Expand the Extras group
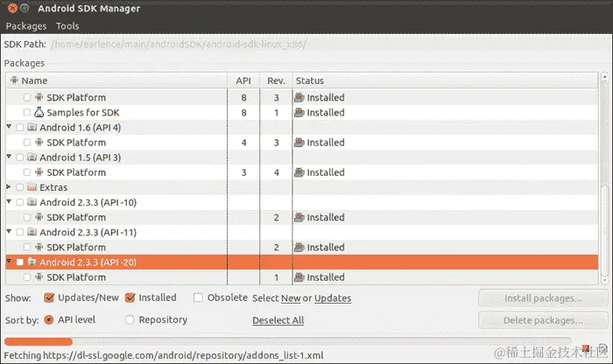The width and height of the screenshot is (613, 364). (9, 186)
